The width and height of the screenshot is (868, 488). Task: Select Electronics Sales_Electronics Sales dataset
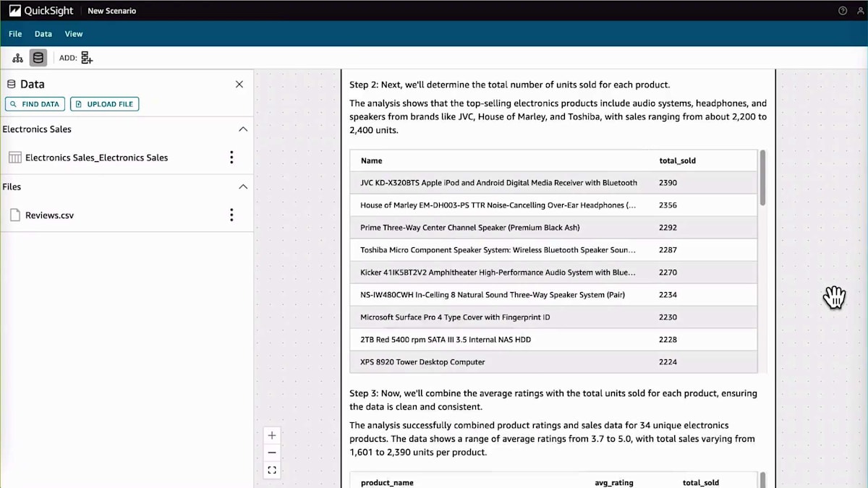click(x=96, y=158)
